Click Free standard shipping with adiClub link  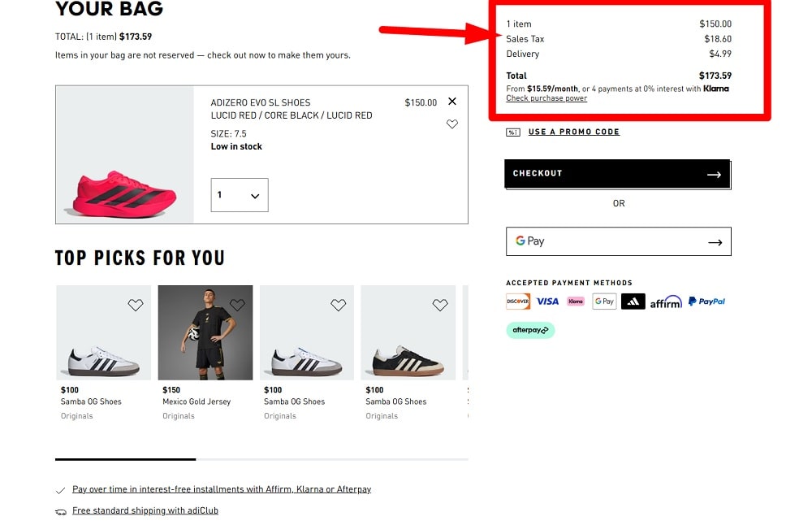pyautogui.click(x=145, y=510)
